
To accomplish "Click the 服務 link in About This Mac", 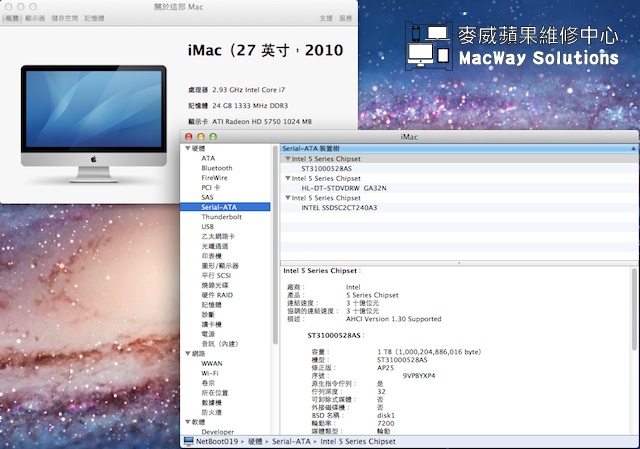I will tap(345, 18).
